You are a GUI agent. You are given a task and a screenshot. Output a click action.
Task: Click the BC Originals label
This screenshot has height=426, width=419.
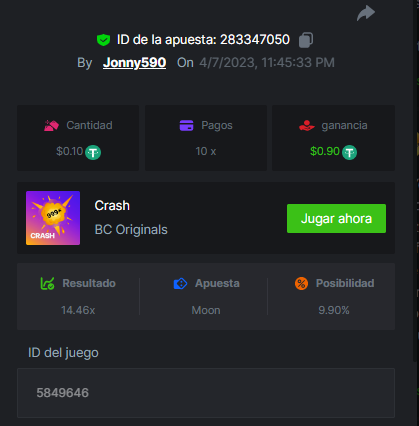[x=131, y=230]
